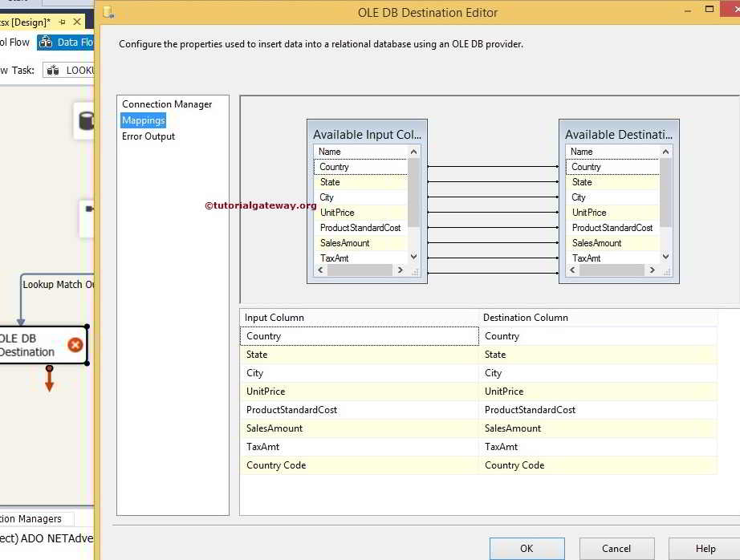Click the red error icon on OLE DB Destination
The height and width of the screenshot is (560, 740).
[75, 343]
